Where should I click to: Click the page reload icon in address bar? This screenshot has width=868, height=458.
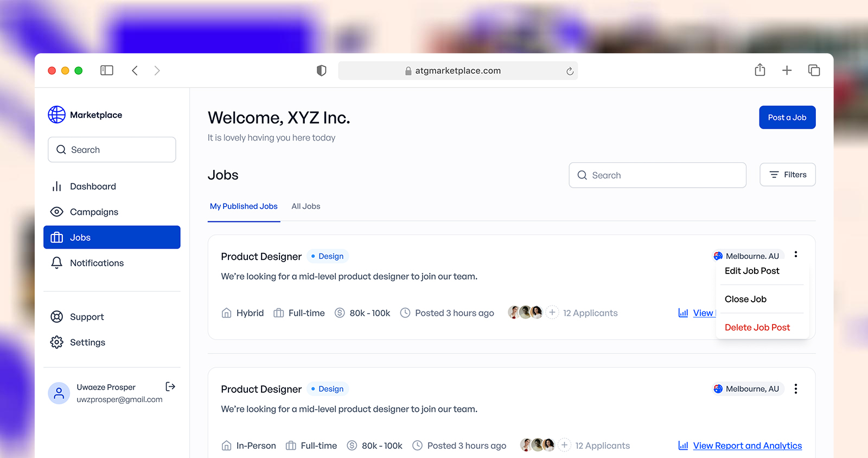(x=570, y=71)
